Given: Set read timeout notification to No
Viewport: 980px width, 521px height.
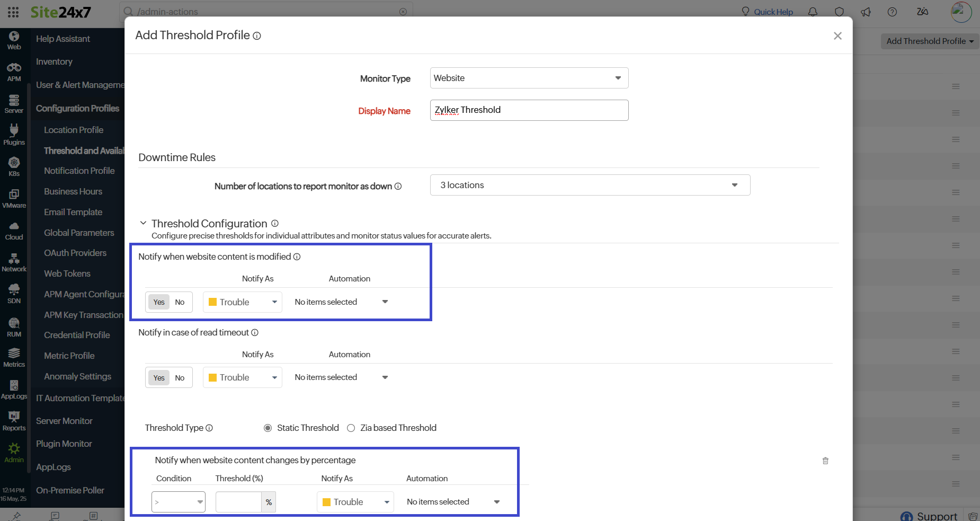Looking at the screenshot, I should (180, 378).
